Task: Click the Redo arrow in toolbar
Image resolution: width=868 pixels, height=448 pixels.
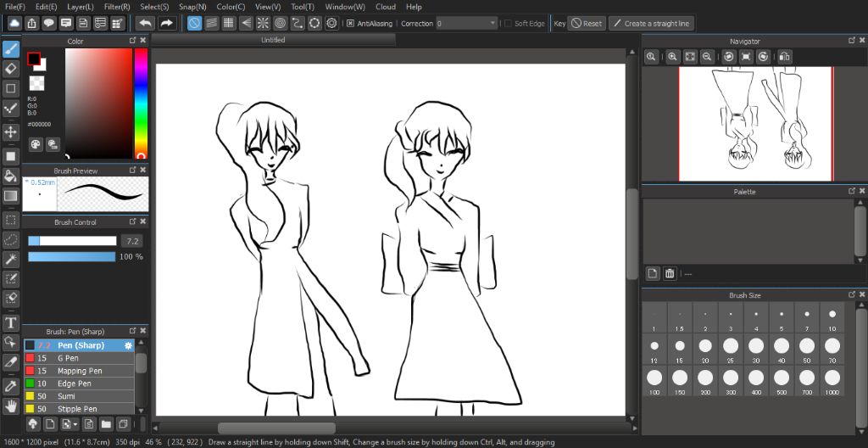Action: pyautogui.click(x=165, y=23)
